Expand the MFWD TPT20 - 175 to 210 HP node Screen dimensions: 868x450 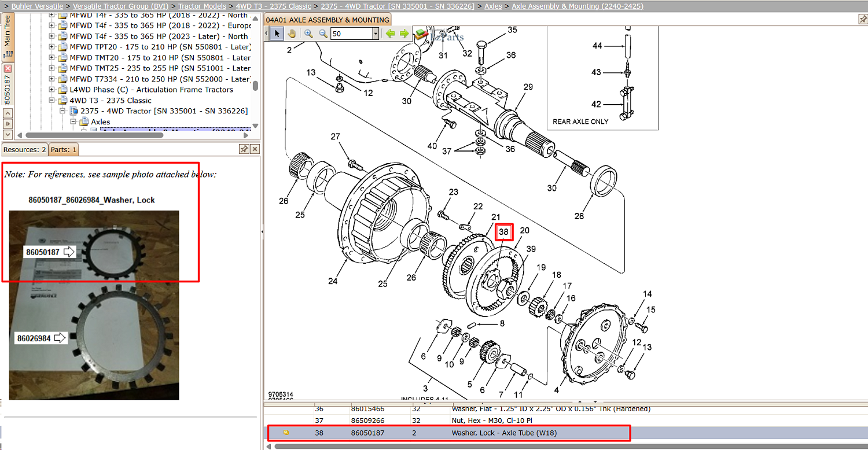point(52,47)
